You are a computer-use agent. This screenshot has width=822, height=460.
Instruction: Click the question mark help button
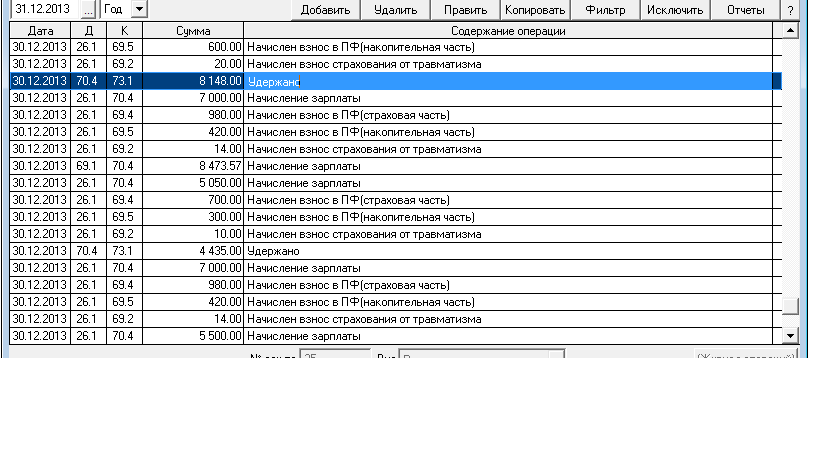(790, 10)
